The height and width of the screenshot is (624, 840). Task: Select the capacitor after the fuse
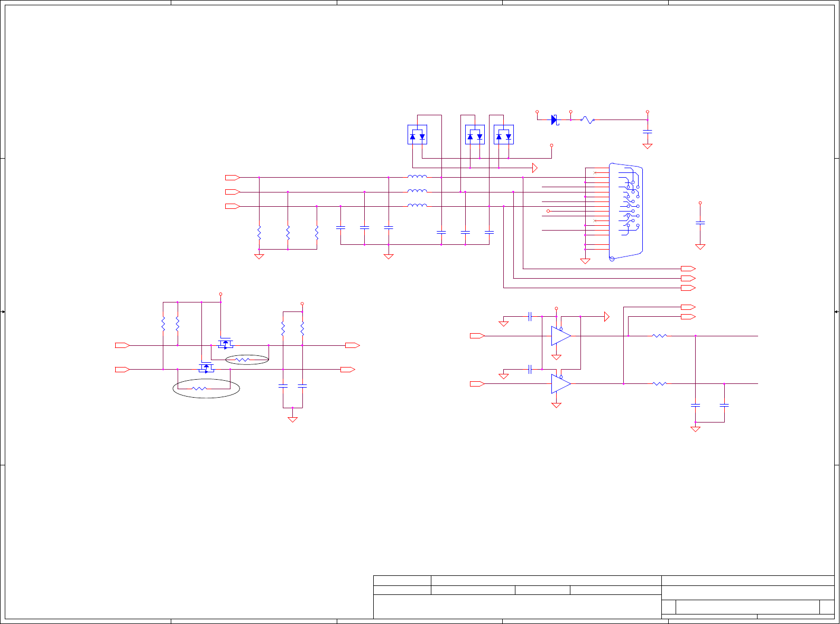(x=648, y=131)
